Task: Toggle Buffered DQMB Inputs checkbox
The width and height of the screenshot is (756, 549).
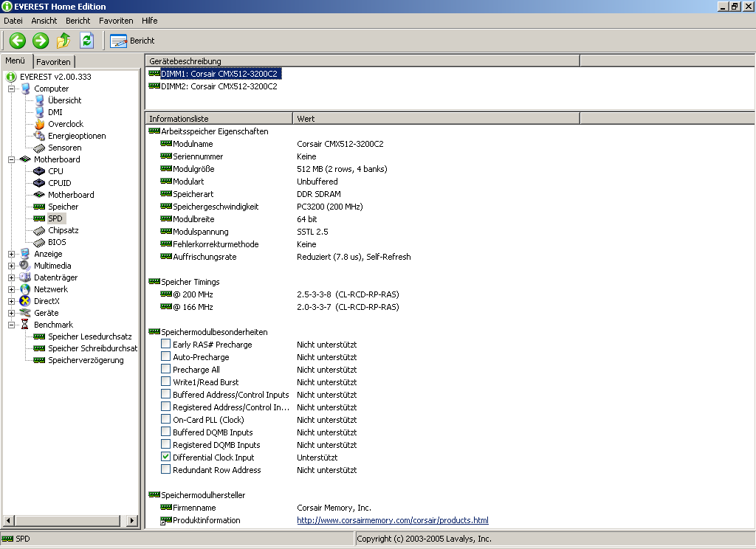Action: point(165,432)
